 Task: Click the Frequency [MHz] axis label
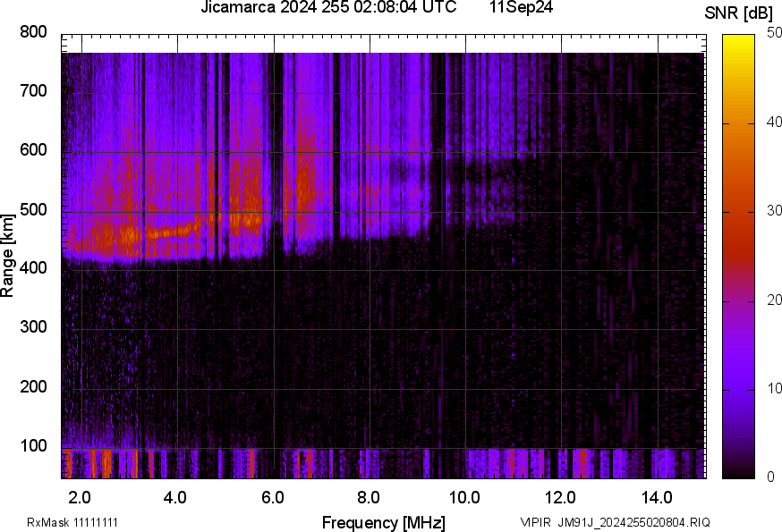coord(383,522)
